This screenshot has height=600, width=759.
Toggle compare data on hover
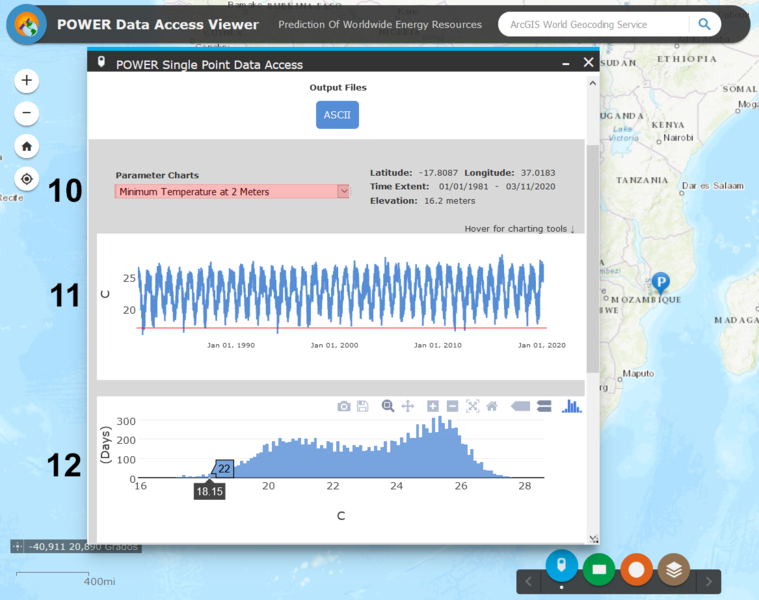(x=544, y=406)
